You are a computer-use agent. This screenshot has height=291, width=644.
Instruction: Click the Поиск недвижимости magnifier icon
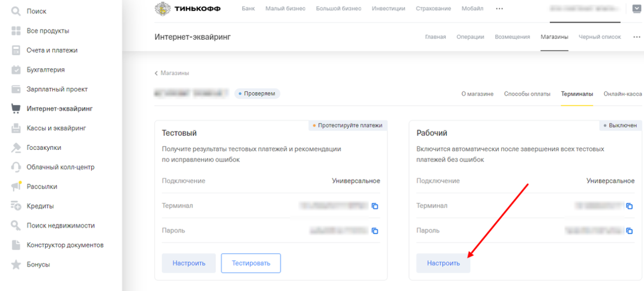(x=16, y=225)
